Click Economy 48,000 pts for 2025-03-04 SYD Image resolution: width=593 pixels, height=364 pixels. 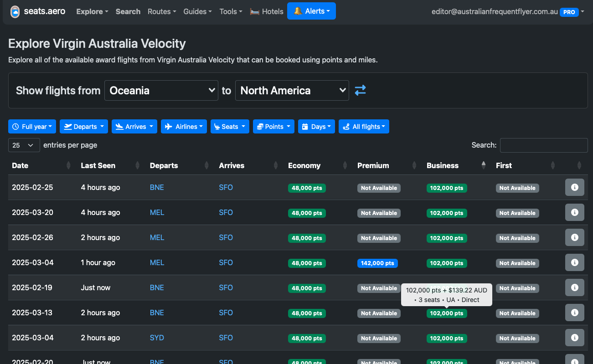click(x=307, y=338)
